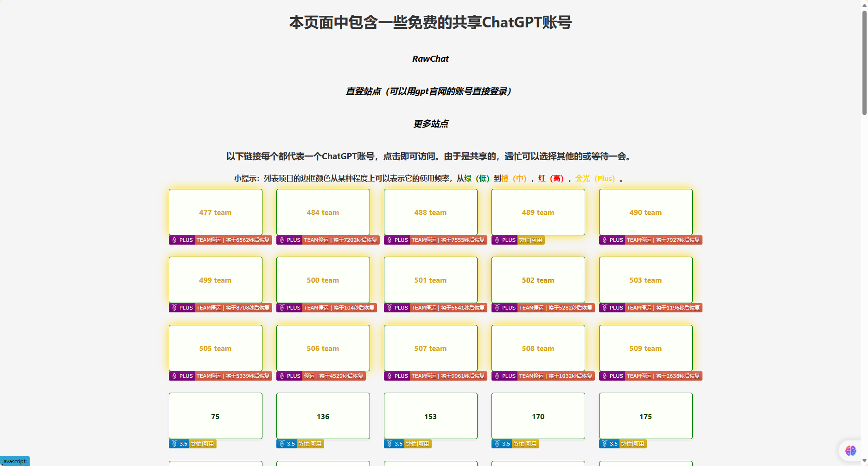Click the 3.5 badge icon under card 75

[x=174, y=444]
